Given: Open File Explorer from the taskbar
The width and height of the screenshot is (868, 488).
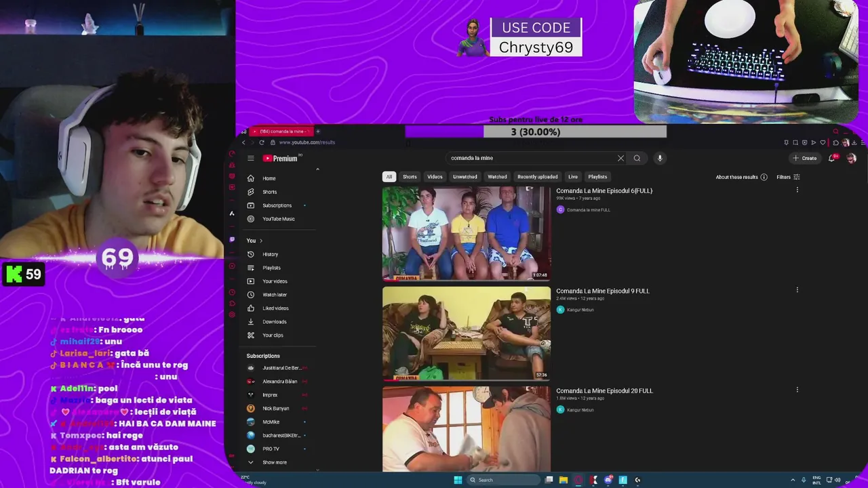Looking at the screenshot, I should click(x=564, y=480).
